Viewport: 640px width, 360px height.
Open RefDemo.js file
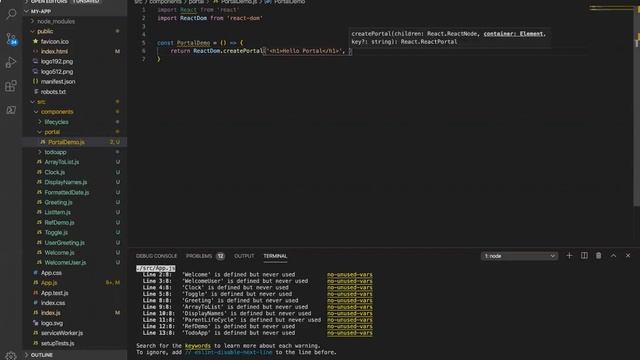click(59, 222)
